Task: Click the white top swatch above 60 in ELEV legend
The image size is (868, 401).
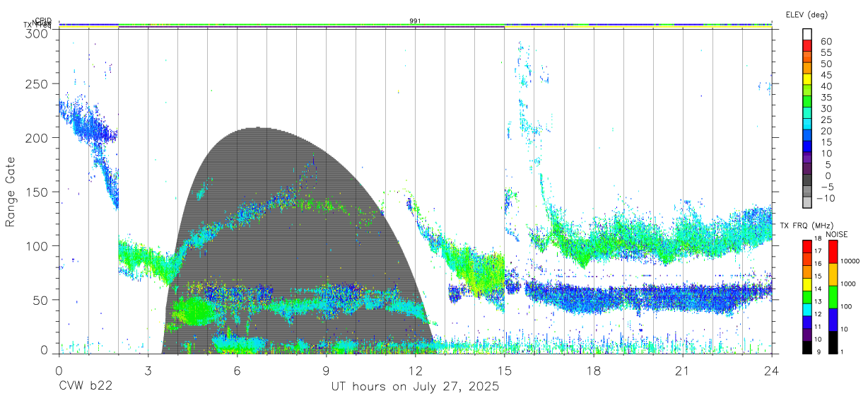Action: tap(807, 35)
